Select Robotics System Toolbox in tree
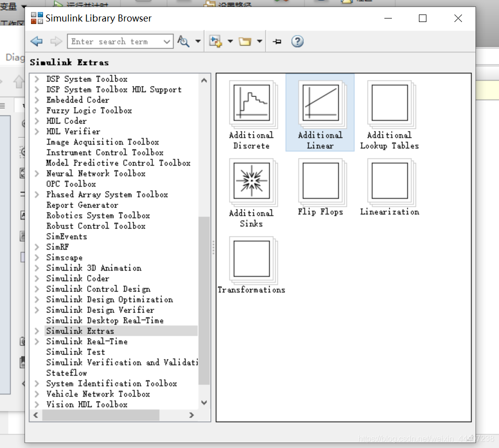 click(x=98, y=215)
